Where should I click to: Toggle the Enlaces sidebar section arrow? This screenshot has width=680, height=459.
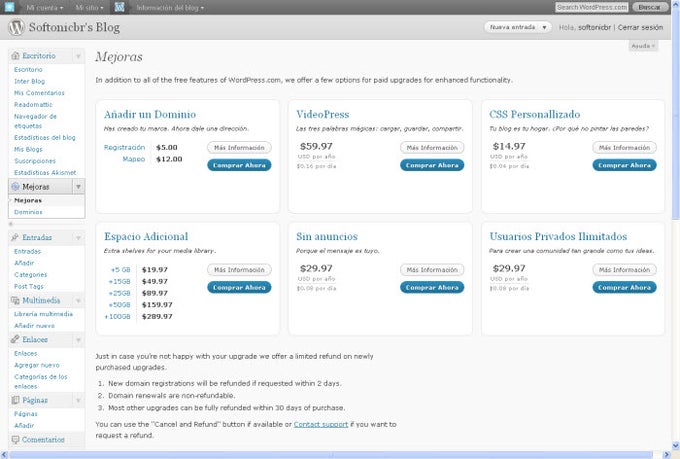pyautogui.click(x=78, y=340)
